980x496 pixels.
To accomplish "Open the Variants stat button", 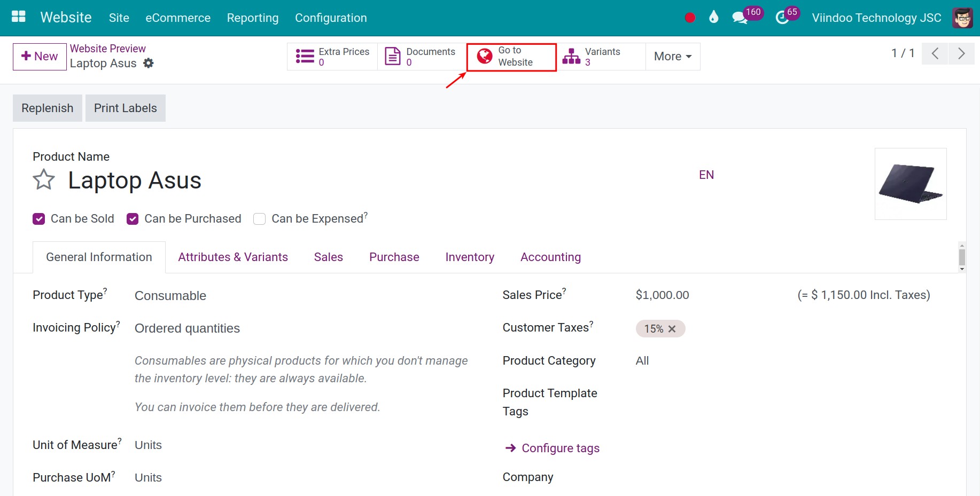I will point(601,57).
